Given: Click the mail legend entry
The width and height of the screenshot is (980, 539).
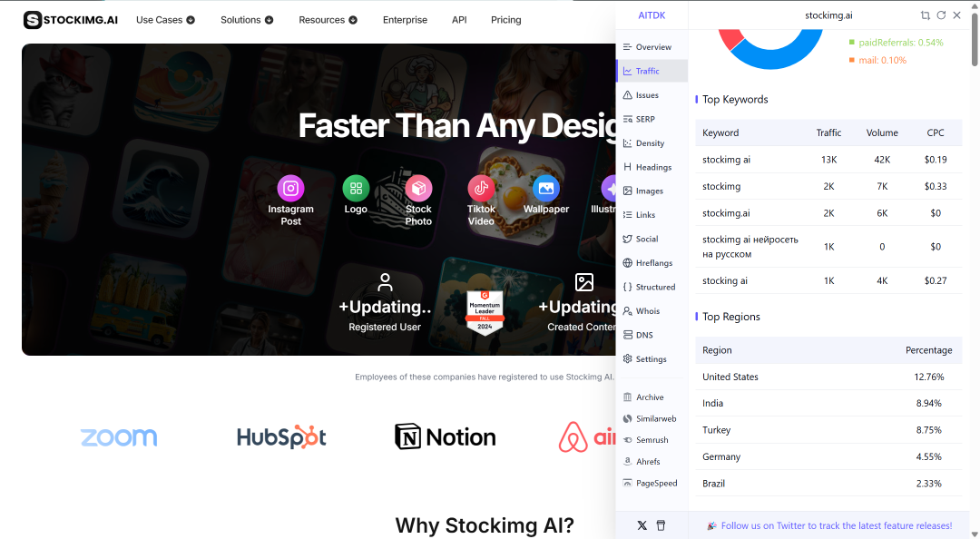Looking at the screenshot, I should [x=877, y=60].
